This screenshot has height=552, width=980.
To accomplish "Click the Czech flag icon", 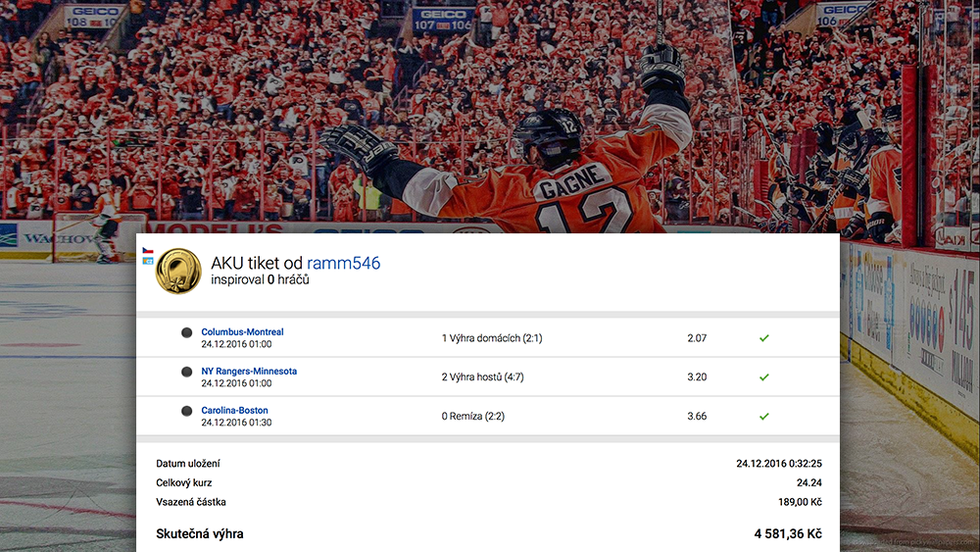I will click(x=148, y=251).
